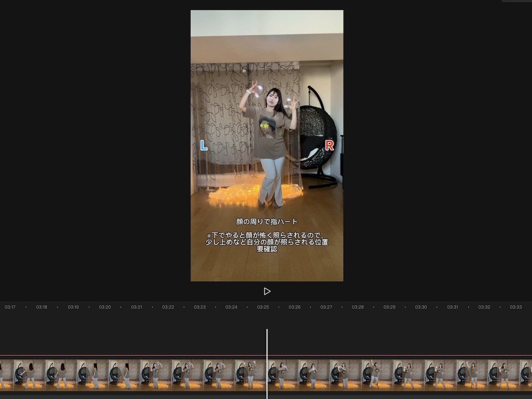This screenshot has width=532, height=399.
Task: Seek to 03:27 on the timeline ruler
Action: pyautogui.click(x=326, y=307)
